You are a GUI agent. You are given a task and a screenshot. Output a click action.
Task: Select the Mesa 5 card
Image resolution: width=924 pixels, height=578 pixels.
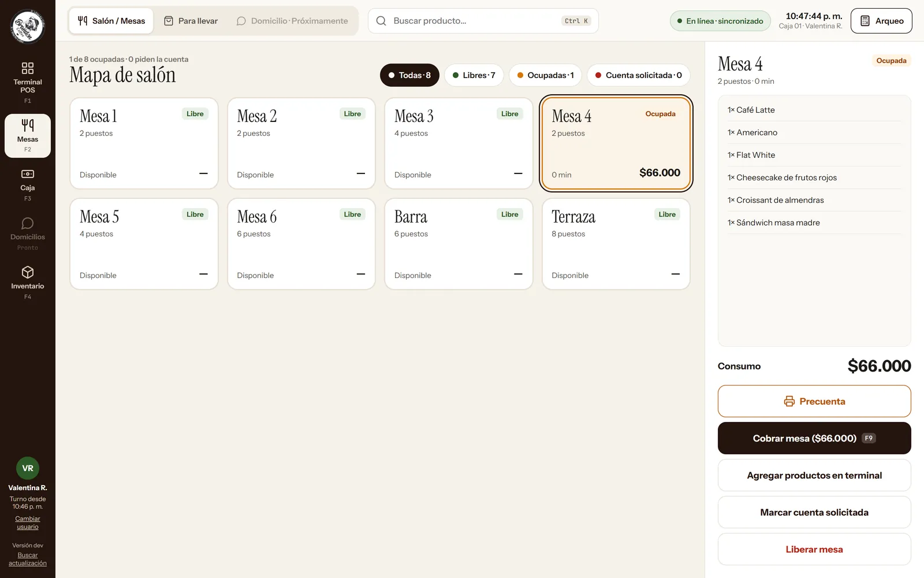[x=144, y=244]
